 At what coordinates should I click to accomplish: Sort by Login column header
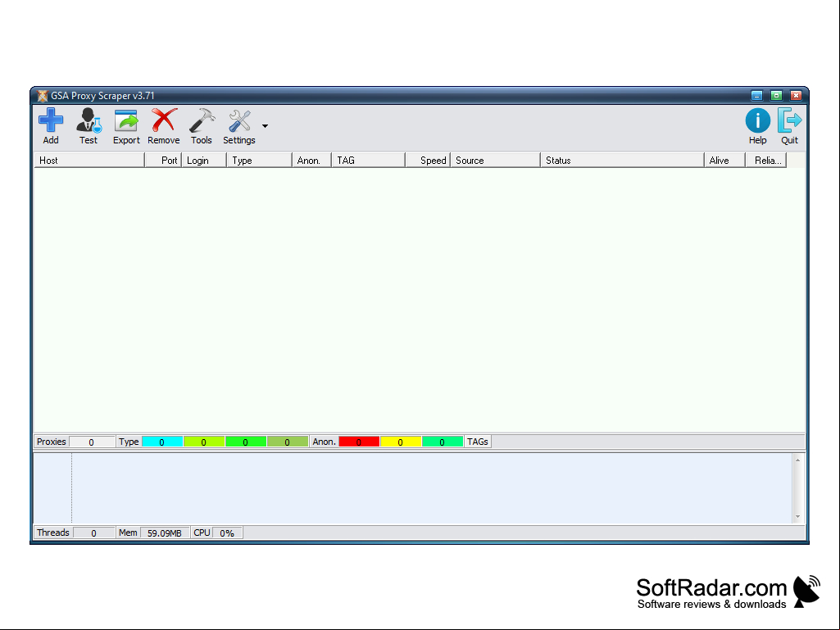coord(204,161)
